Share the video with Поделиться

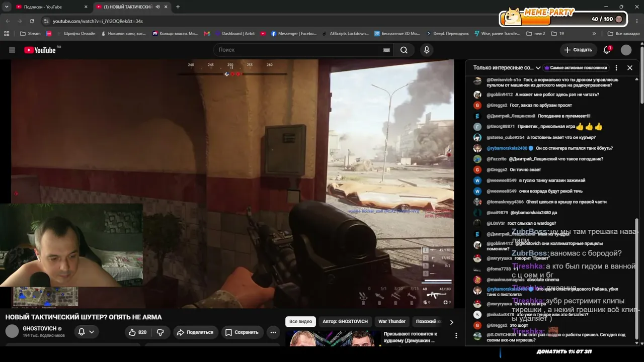click(195, 332)
